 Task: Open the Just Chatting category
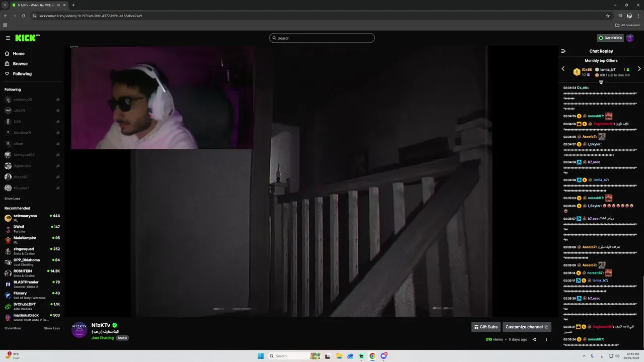[103, 338]
